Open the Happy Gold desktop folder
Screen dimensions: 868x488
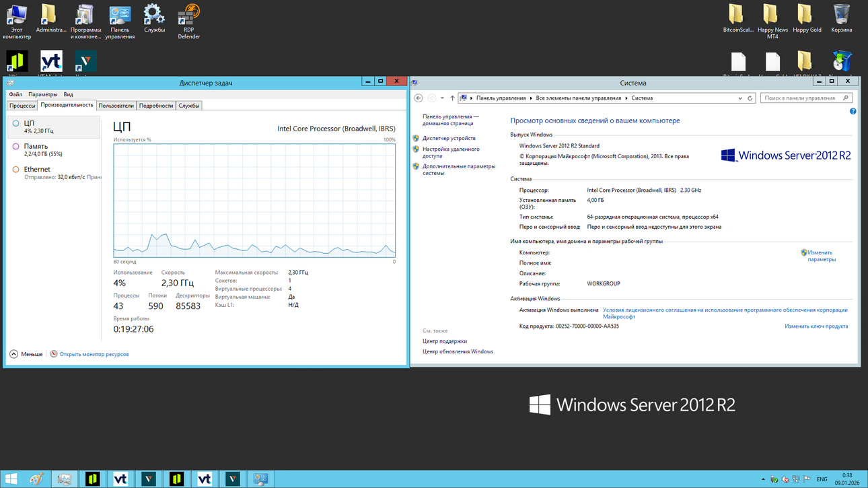pyautogui.click(x=807, y=19)
